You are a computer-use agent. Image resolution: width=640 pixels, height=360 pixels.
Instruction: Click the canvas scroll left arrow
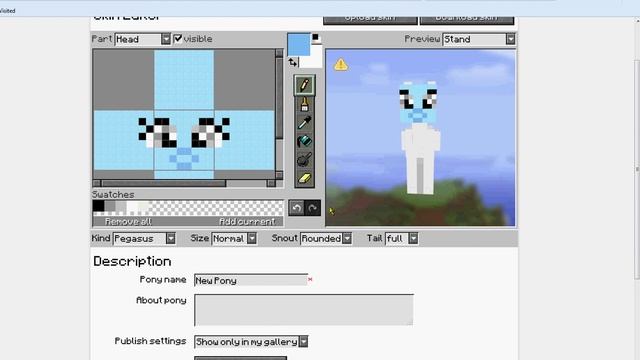(97, 183)
